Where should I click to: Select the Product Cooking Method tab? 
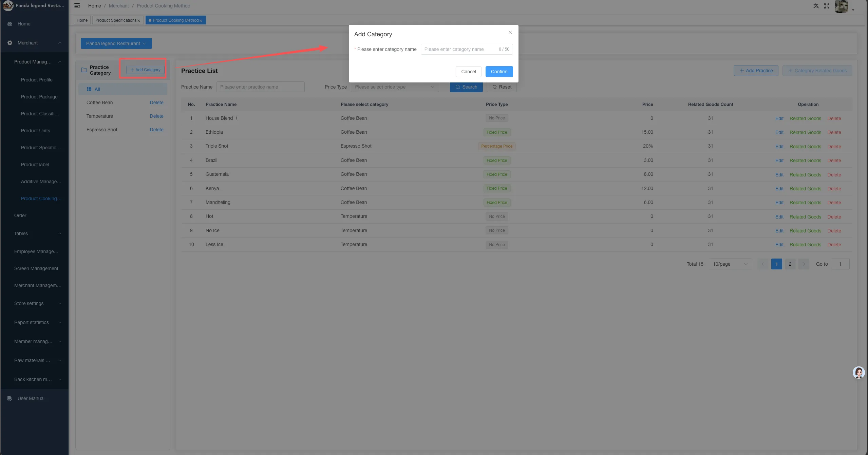point(175,20)
